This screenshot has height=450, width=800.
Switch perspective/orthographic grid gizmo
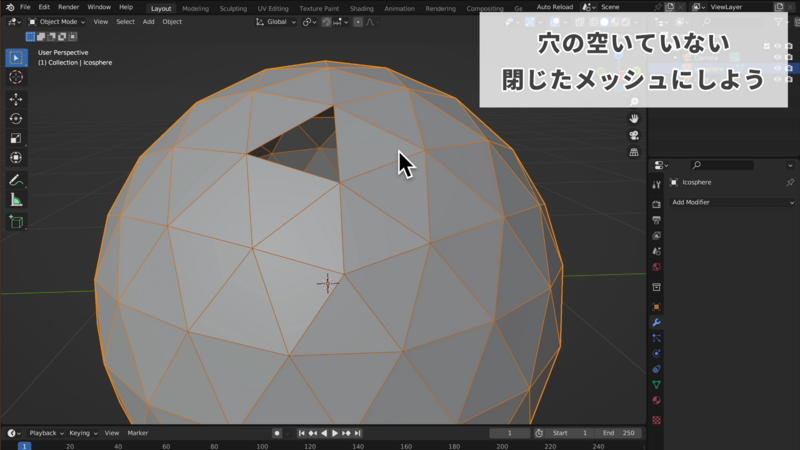(634, 152)
